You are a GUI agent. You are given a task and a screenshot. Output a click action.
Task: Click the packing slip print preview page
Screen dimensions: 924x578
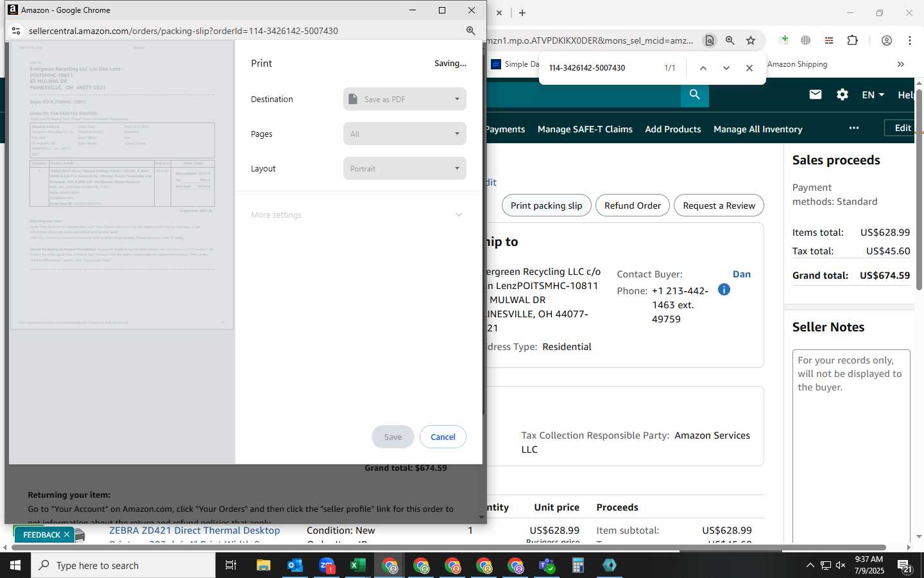click(123, 186)
